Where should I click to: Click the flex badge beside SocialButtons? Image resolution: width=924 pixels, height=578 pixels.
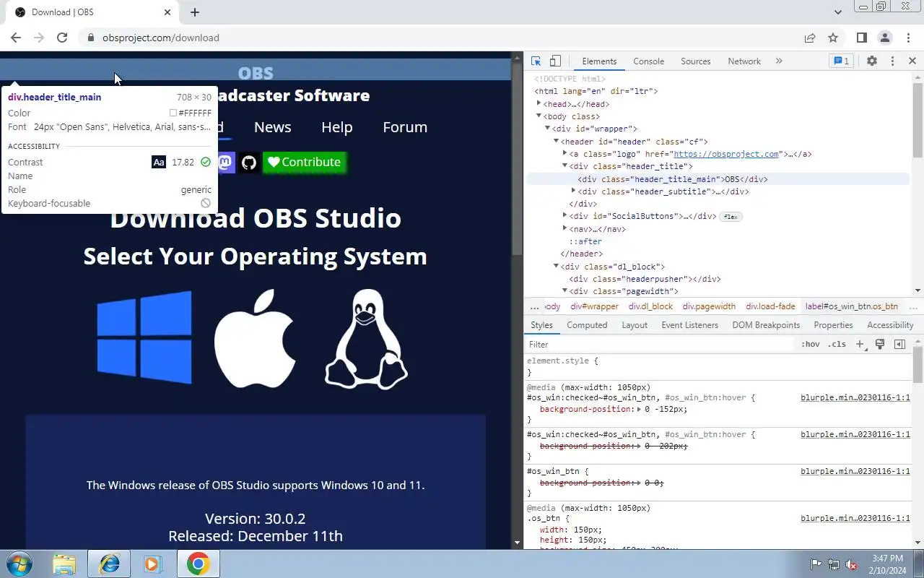click(731, 217)
